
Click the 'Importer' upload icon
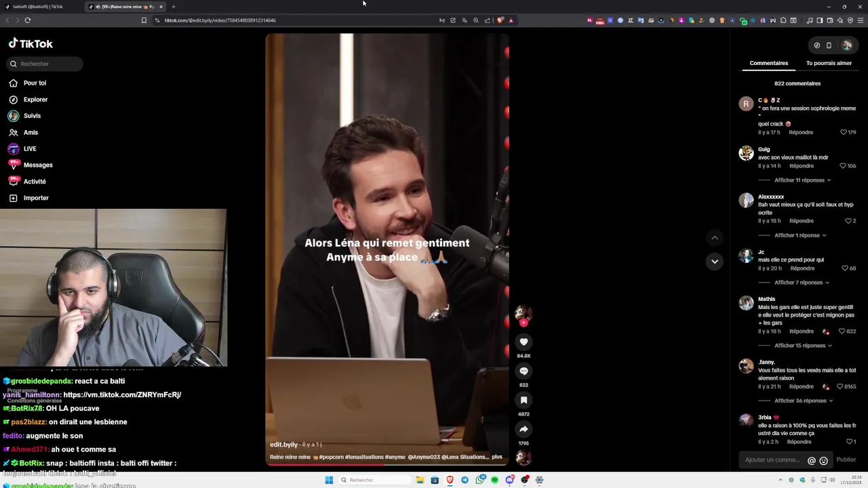(13, 198)
